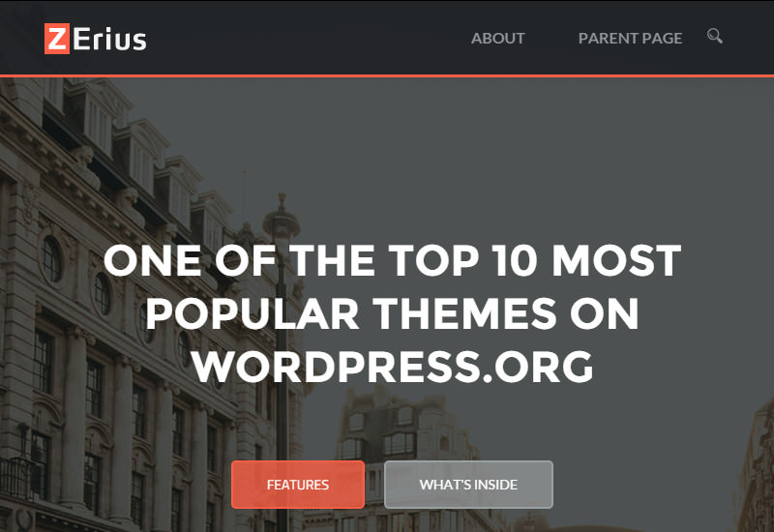Viewport: 774px width, 532px height.
Task: Click the What's Inside button
Action: (468, 485)
